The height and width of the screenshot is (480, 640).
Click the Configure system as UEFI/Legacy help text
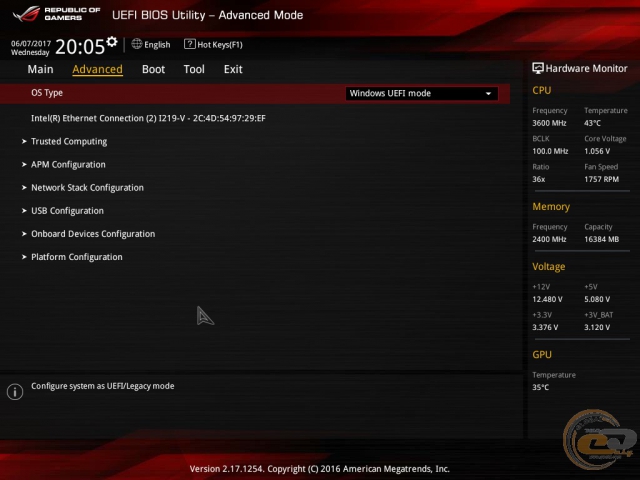102,386
